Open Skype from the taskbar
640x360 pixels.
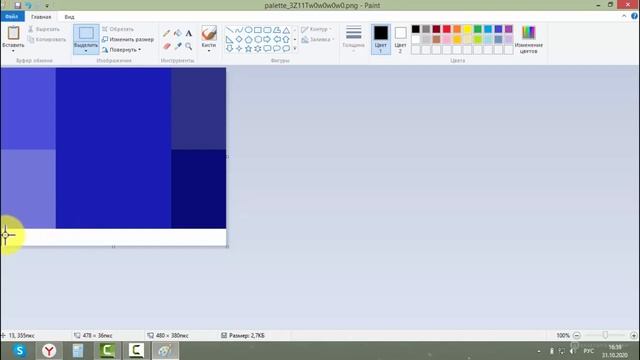tap(20, 351)
